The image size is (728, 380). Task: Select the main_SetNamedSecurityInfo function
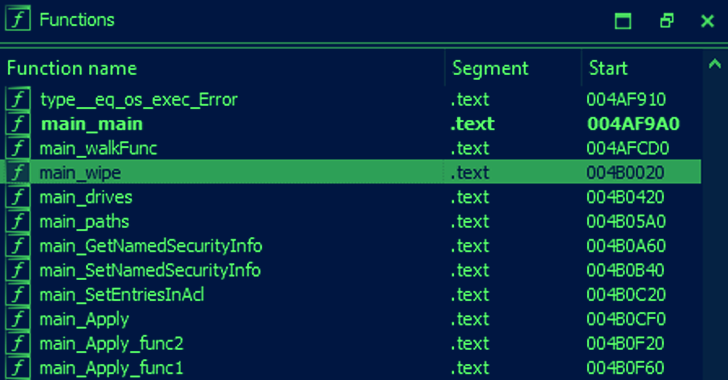point(351,270)
